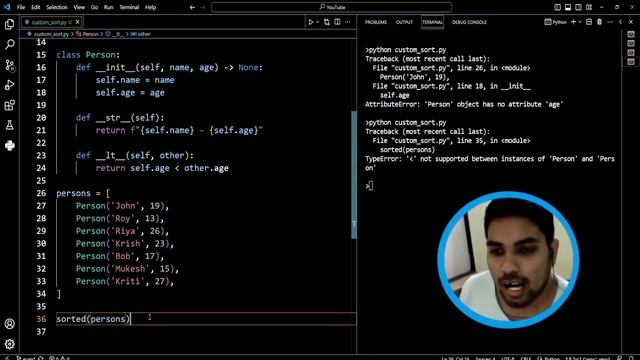Close the terminal panel
Image resolution: width=640 pixels, height=360 pixels.
coord(631,22)
